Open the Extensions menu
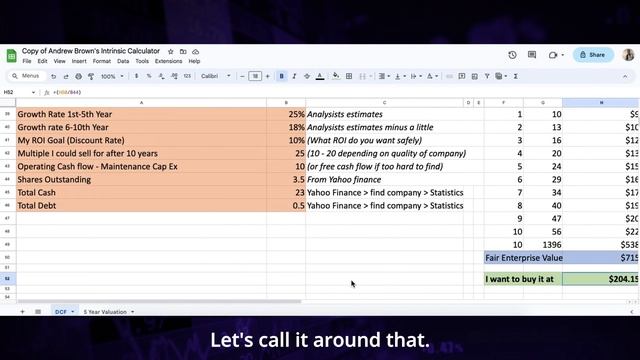640x360 pixels. [168, 61]
